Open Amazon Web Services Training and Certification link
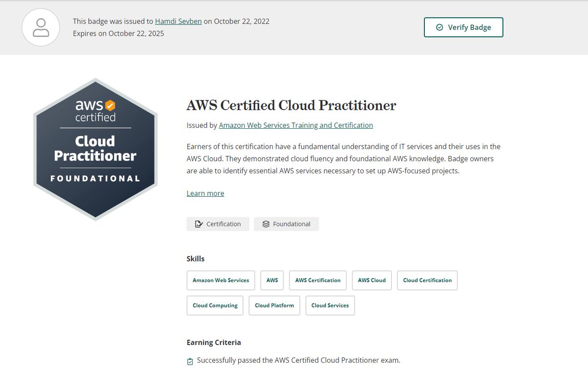 296,125
